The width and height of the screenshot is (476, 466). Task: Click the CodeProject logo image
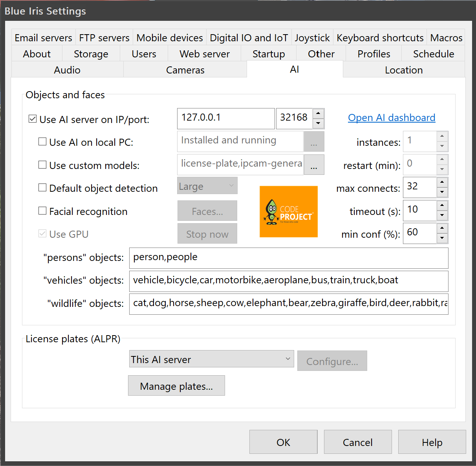click(288, 211)
